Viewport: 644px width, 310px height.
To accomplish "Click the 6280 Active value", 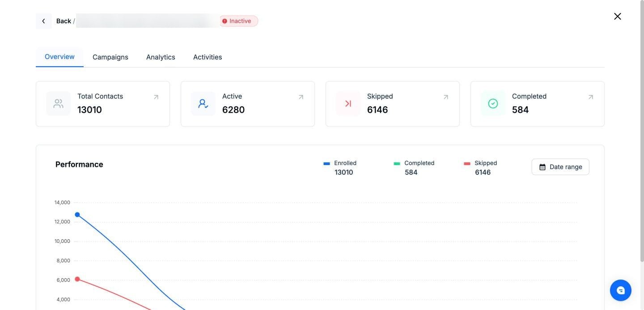I will pos(233,110).
